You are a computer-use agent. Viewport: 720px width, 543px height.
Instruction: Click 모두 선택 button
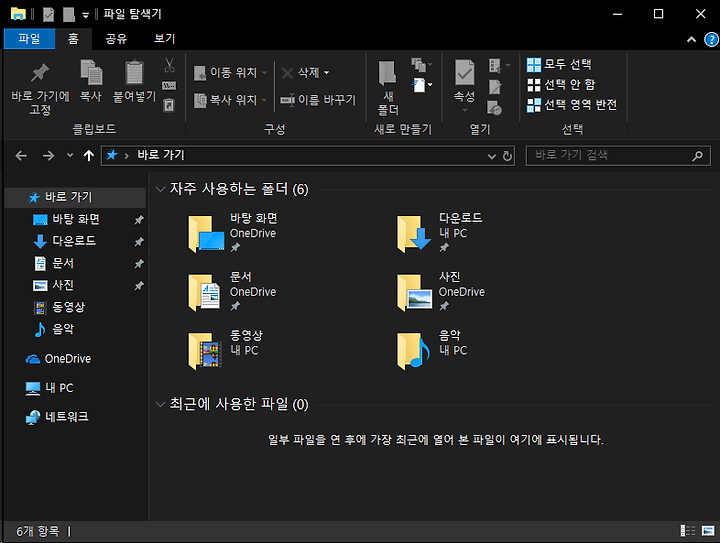click(559, 65)
